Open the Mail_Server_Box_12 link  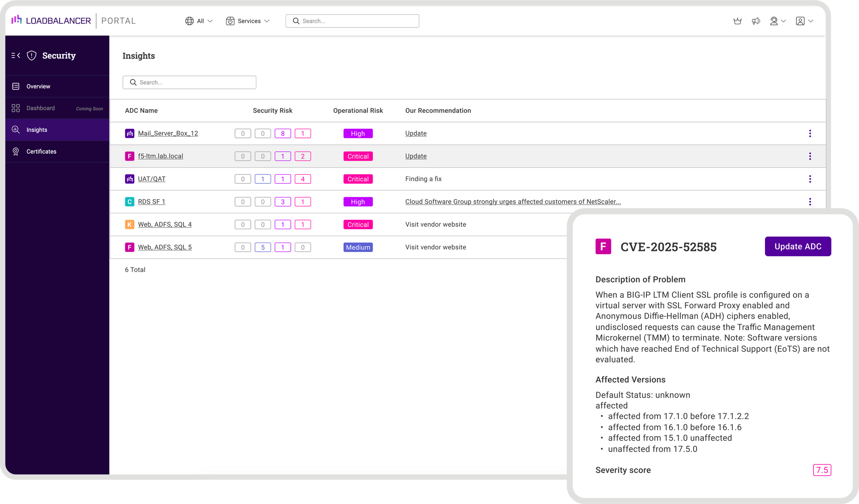tap(168, 134)
